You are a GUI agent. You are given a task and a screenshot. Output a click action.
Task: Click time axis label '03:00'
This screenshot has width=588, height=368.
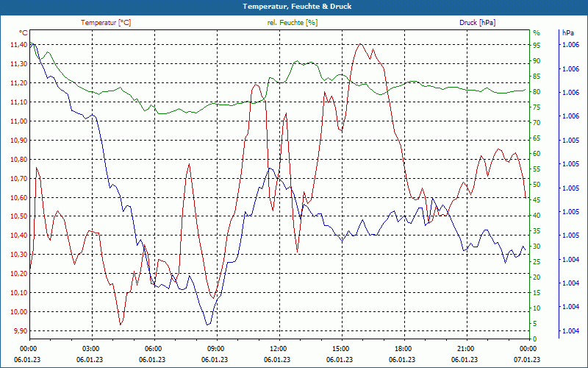coord(90,348)
